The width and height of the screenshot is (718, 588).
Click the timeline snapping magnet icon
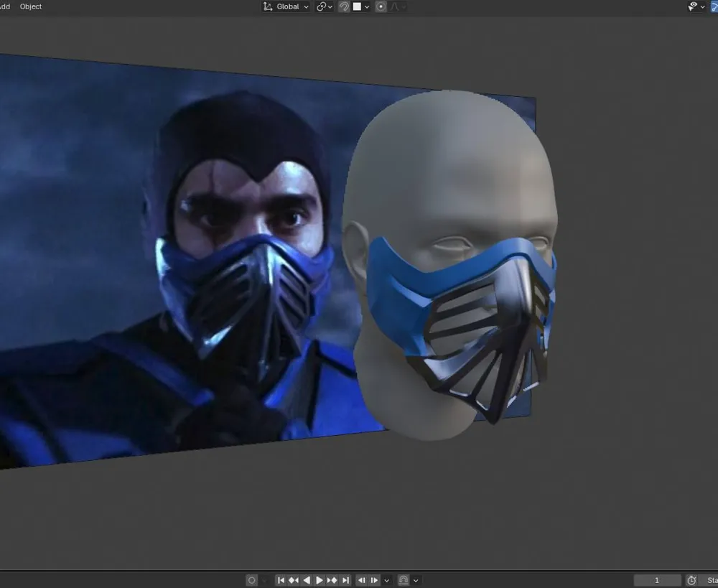click(x=404, y=580)
